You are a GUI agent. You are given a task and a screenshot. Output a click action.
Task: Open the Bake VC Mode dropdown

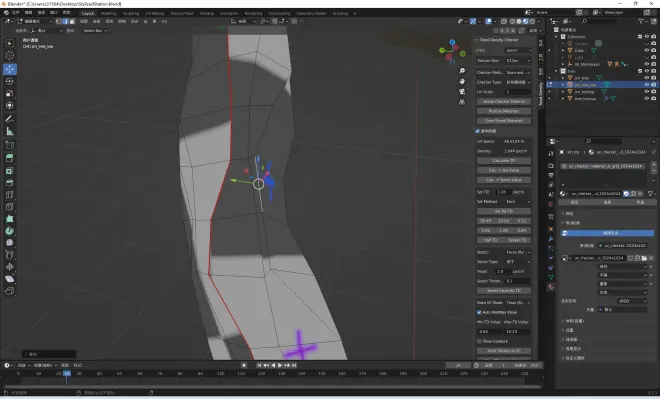pos(518,303)
